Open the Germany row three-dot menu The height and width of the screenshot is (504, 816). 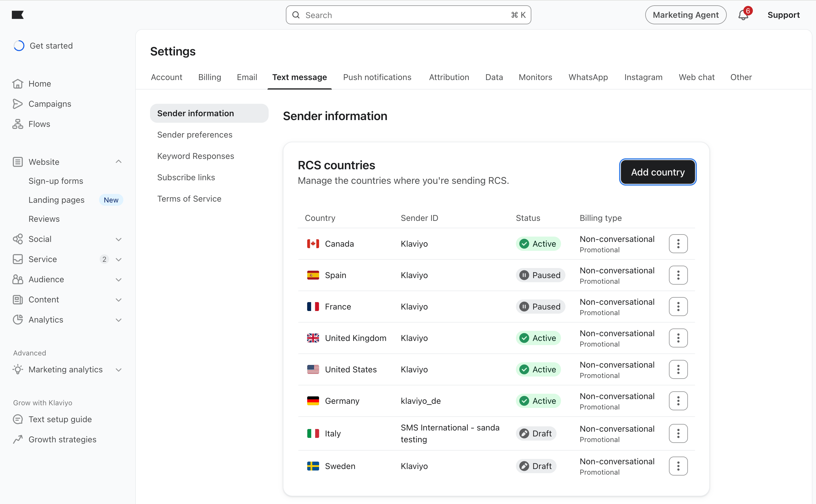678,401
